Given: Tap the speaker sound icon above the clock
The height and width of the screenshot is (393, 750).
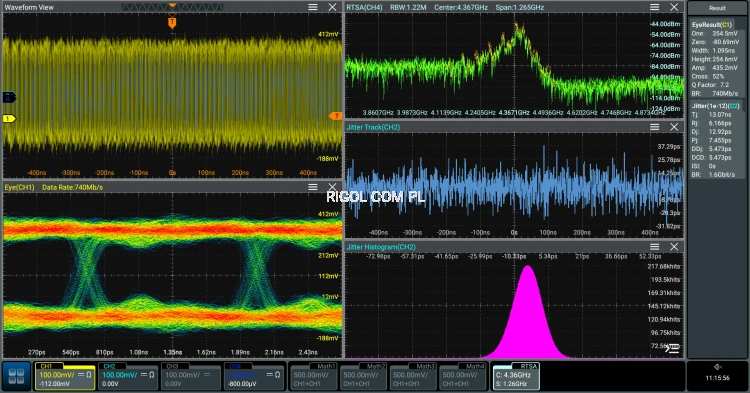Looking at the screenshot, I should click(717, 367).
